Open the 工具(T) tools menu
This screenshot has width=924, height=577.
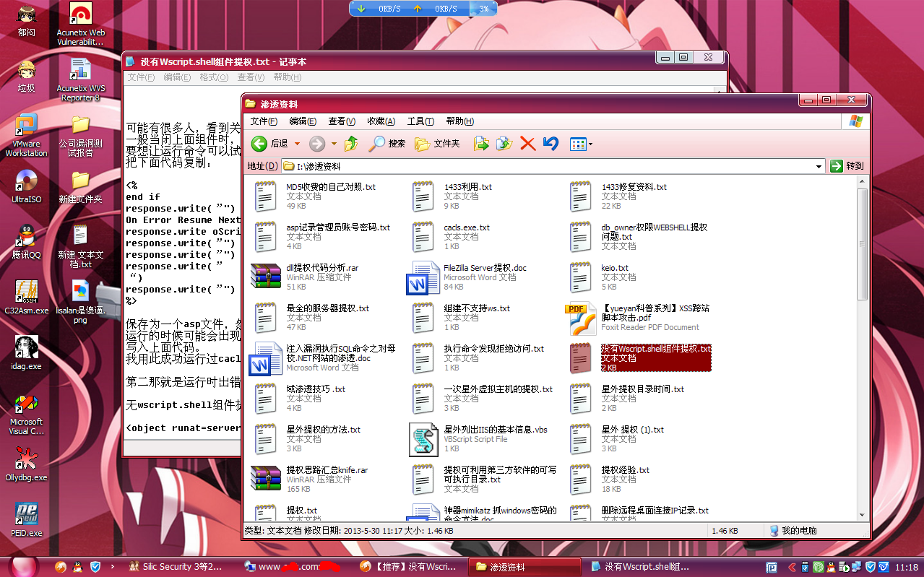click(x=420, y=121)
